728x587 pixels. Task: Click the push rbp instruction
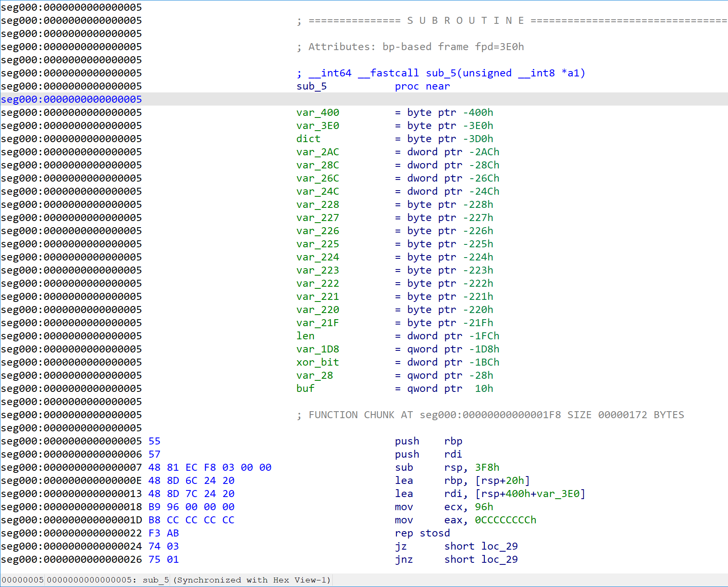pos(429,441)
